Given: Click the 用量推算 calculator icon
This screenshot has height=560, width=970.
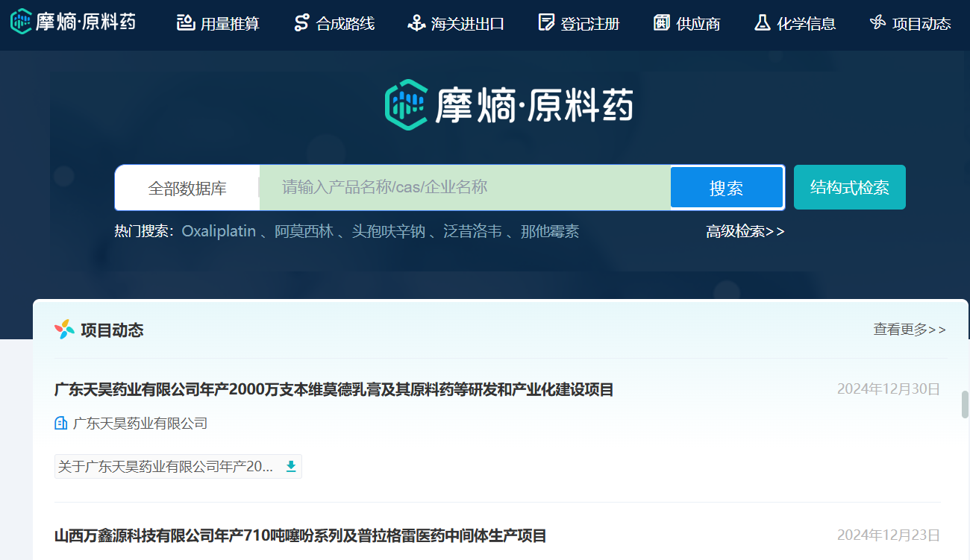Looking at the screenshot, I should tap(186, 22).
